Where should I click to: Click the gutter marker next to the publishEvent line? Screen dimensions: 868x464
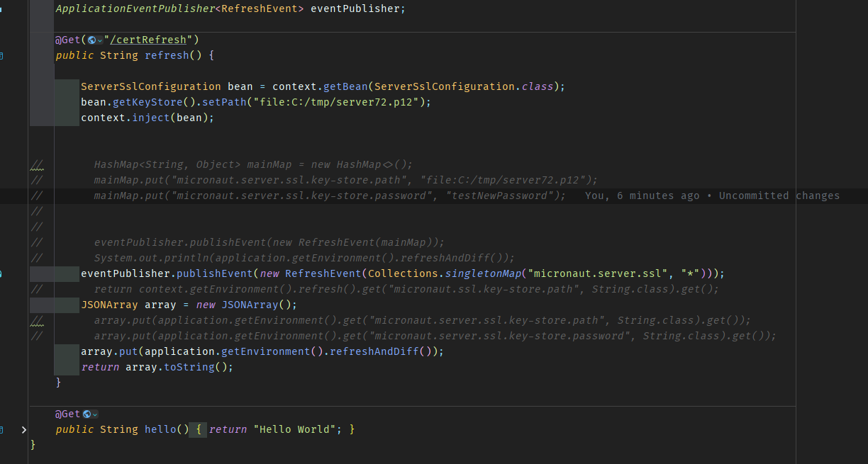coord(1,273)
